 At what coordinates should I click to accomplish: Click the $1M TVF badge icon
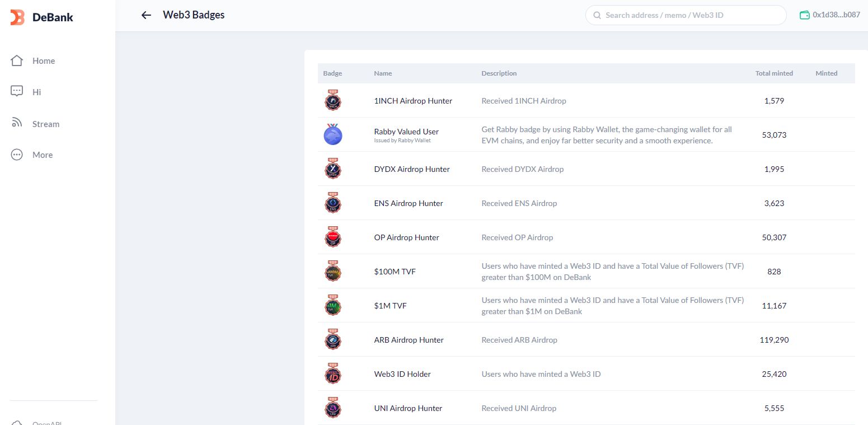(333, 305)
